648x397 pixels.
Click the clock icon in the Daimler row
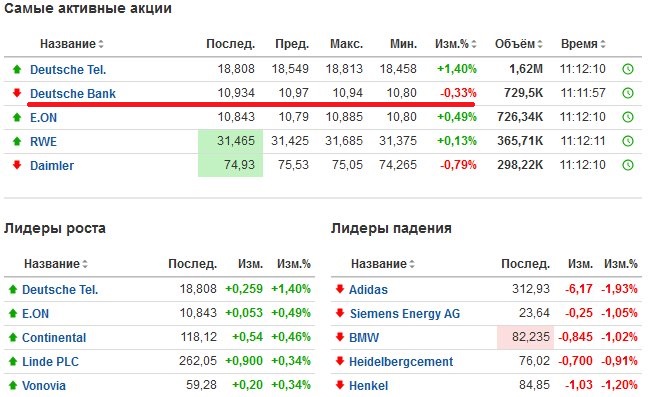click(628, 165)
